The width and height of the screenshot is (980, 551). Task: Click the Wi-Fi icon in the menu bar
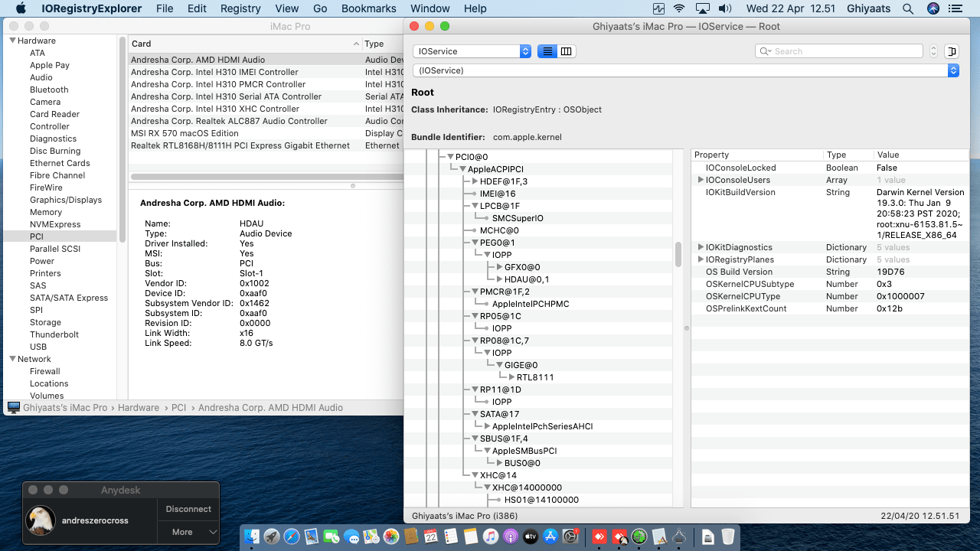[x=679, y=8]
